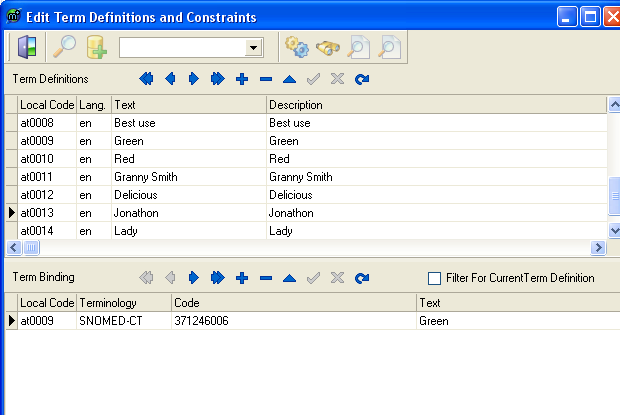Click the Description column header
620x415 pixels.
[436, 105]
